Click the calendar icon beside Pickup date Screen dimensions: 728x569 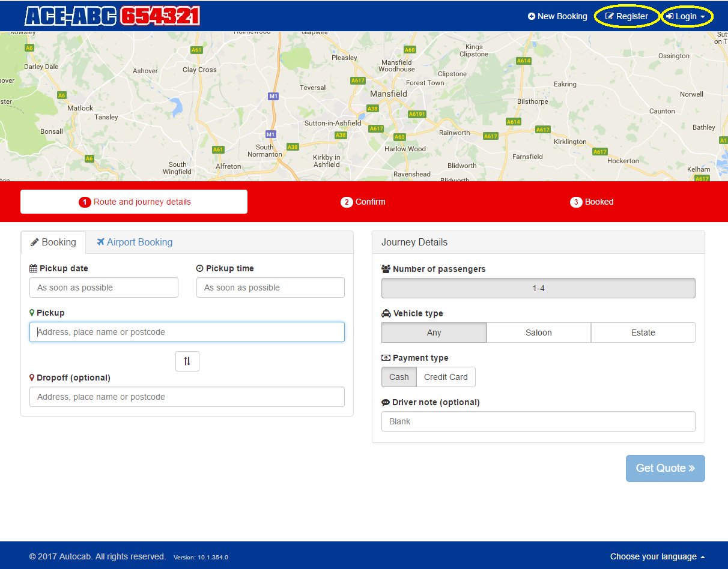[34, 268]
